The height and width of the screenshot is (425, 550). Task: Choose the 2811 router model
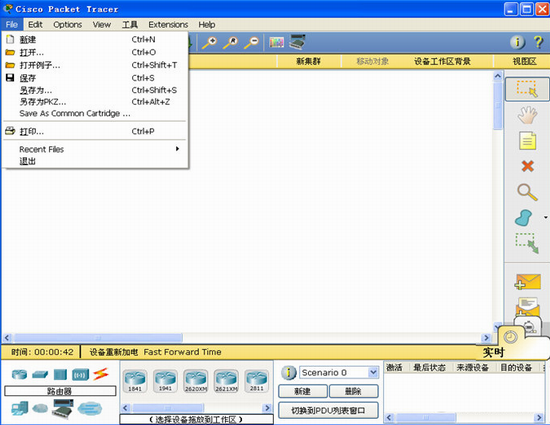[256, 381]
